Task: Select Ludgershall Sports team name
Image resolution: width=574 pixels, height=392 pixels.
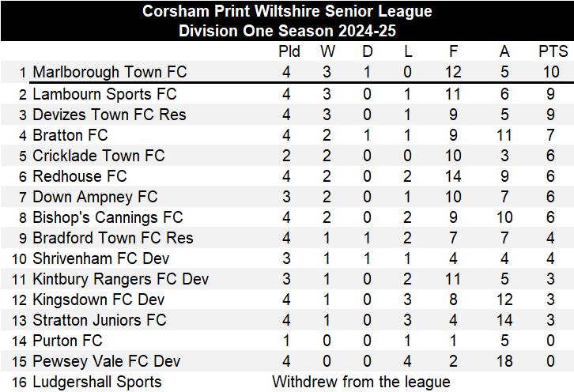Action: (x=96, y=383)
